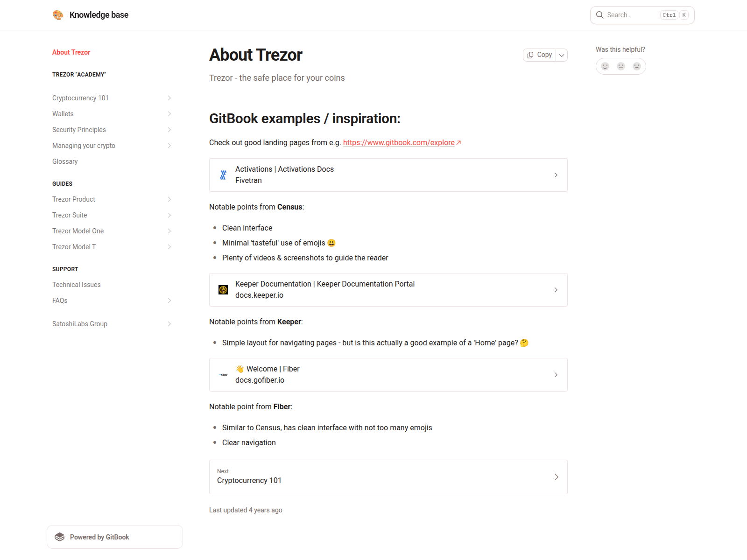Expand the Wallets sidebar section
The height and width of the screenshot is (560, 747).
(169, 114)
